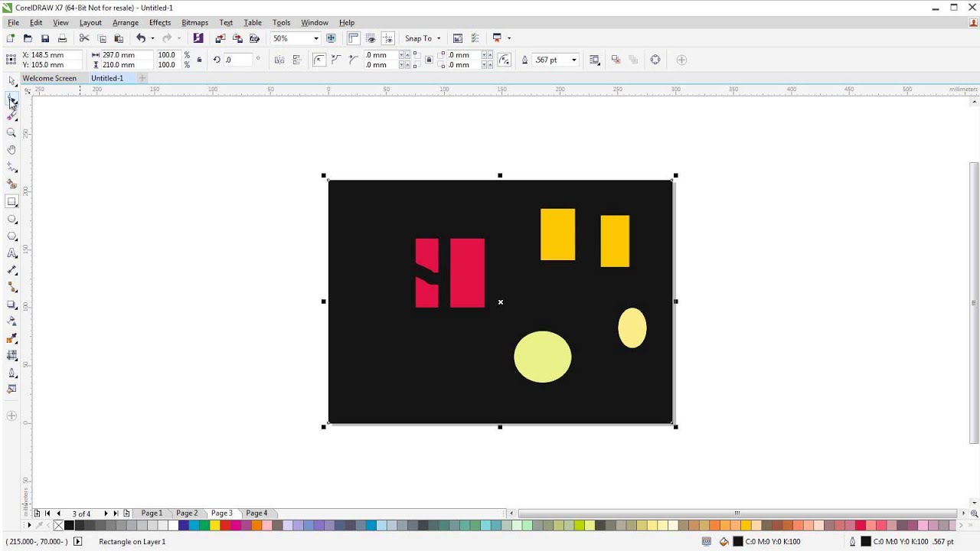This screenshot has height=551, width=980.
Task: Select the Polygon tool
Action: pos(11,236)
